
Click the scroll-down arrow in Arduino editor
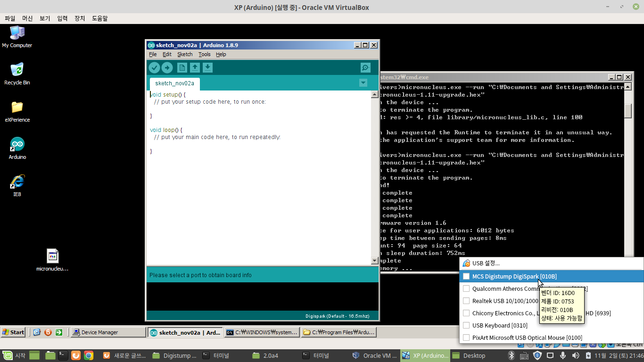(375, 261)
